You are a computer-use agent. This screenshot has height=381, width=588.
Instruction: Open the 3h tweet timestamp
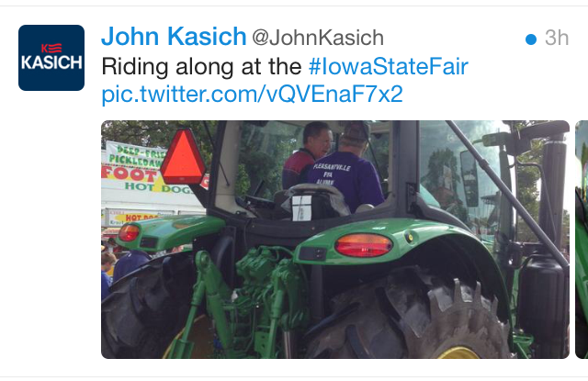click(x=557, y=38)
